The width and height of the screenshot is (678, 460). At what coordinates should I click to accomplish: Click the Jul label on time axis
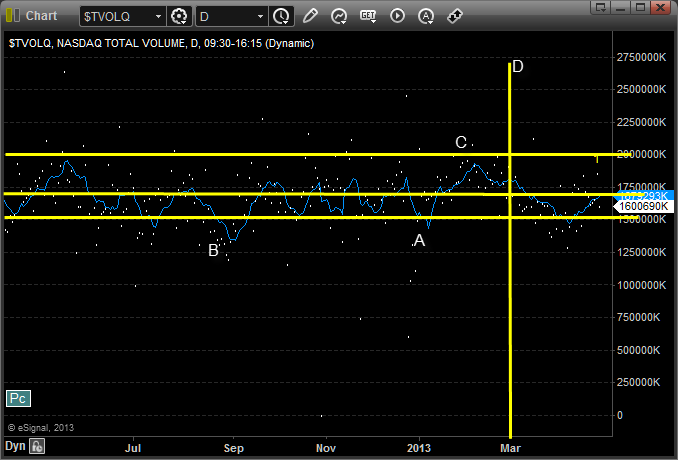pos(133,448)
